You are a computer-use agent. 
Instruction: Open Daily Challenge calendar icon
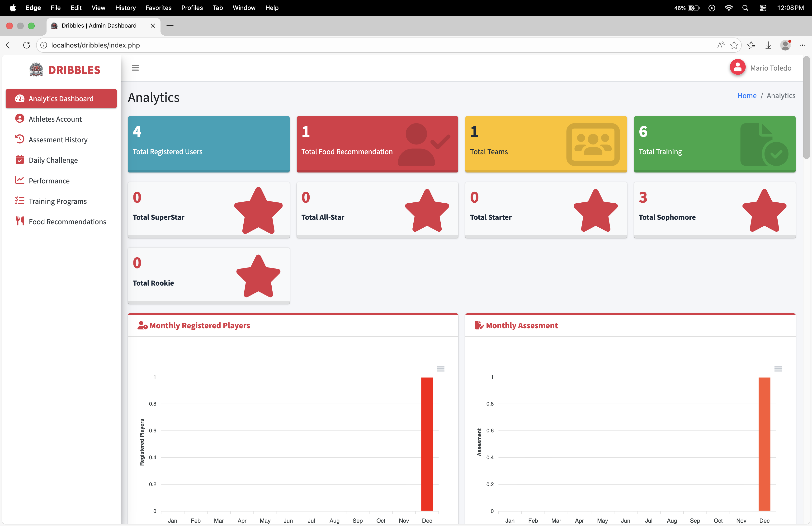pyautogui.click(x=19, y=160)
